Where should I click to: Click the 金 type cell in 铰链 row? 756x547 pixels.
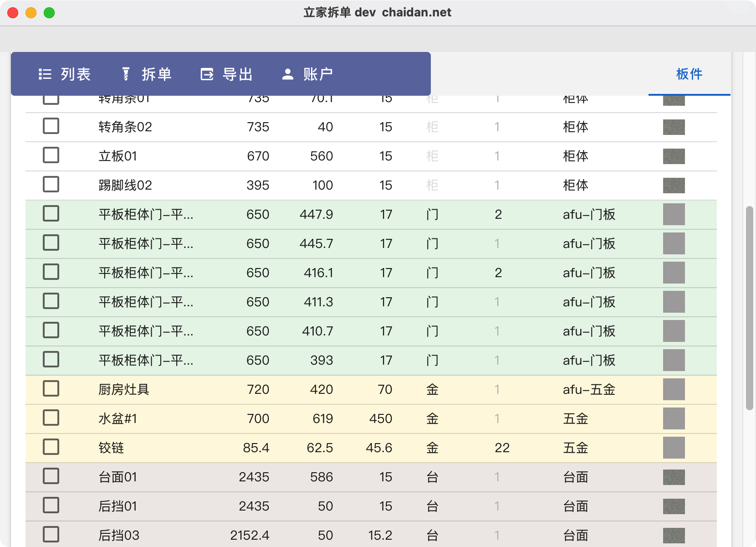[432, 448]
